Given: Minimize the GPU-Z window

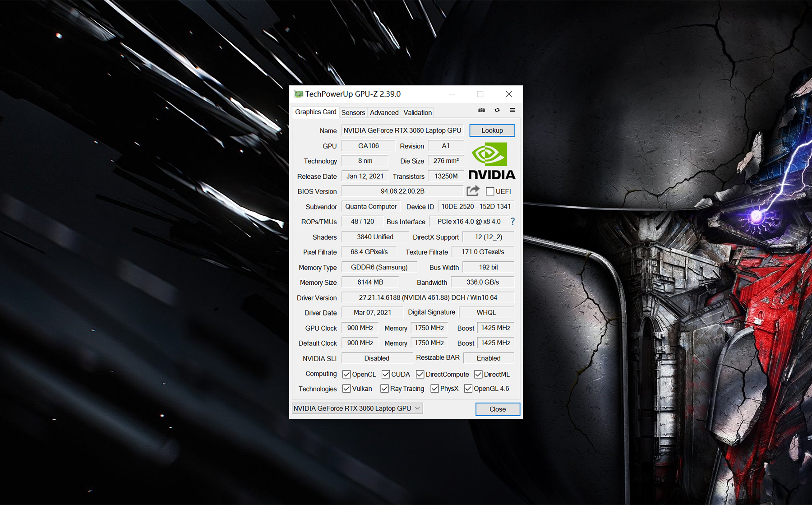Looking at the screenshot, I should [x=452, y=94].
